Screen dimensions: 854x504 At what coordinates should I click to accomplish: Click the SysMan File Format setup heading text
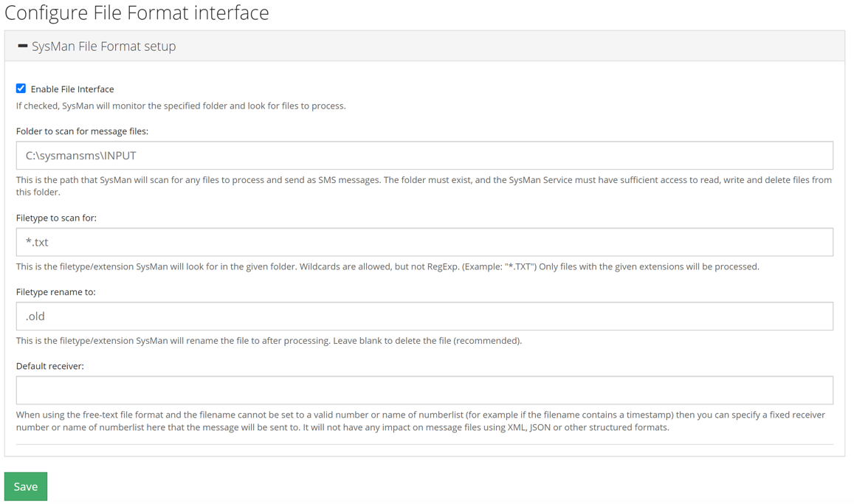pyautogui.click(x=103, y=46)
